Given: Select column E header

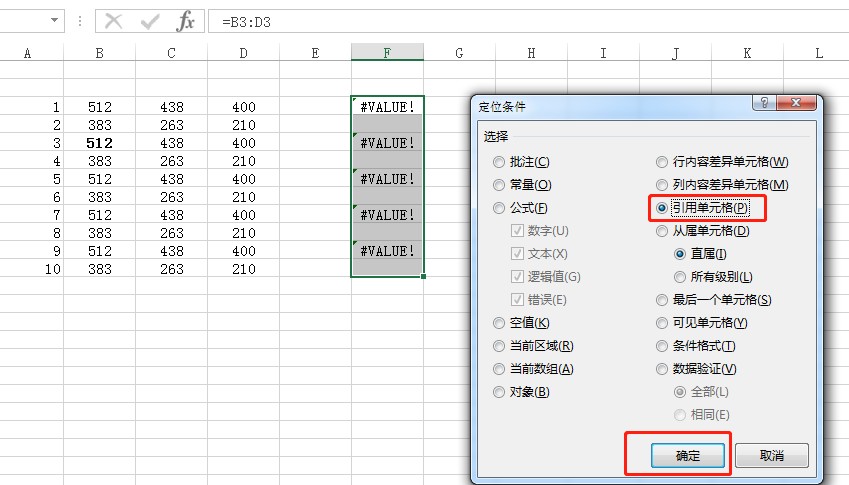Looking at the screenshot, I should click(x=316, y=53).
